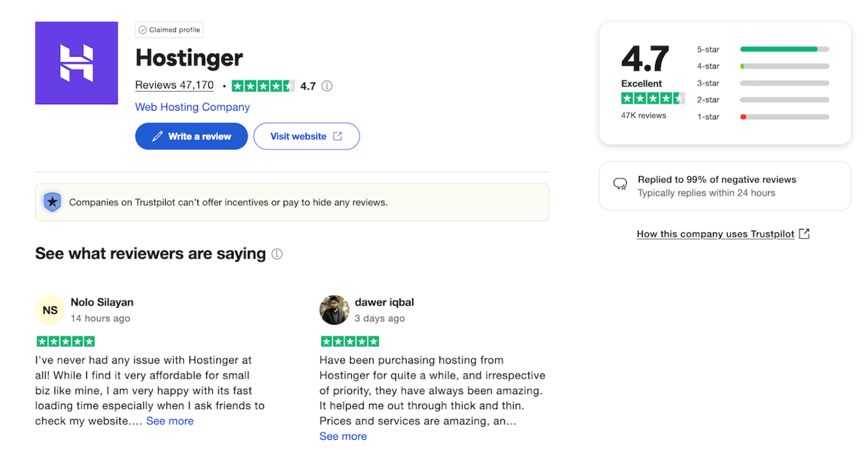Expand dawer iqbal's review via See more
The width and height of the screenshot is (868, 450).
(343, 436)
